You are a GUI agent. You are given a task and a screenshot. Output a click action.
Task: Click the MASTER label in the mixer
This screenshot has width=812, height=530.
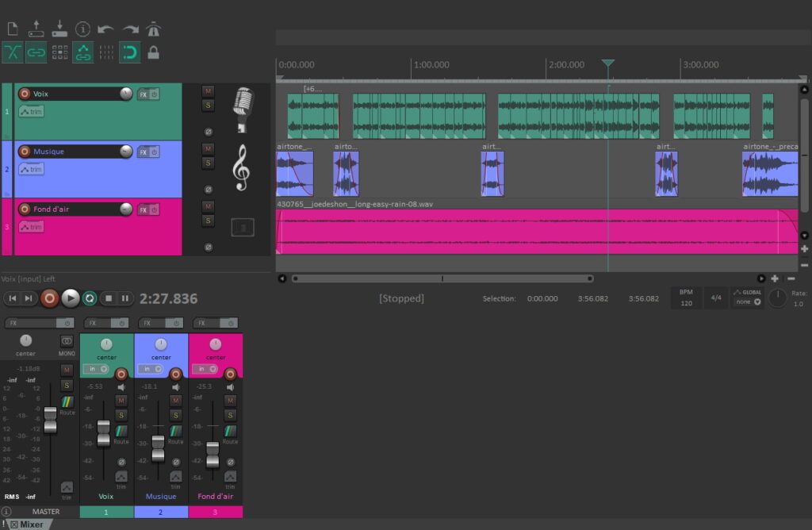[x=45, y=512]
